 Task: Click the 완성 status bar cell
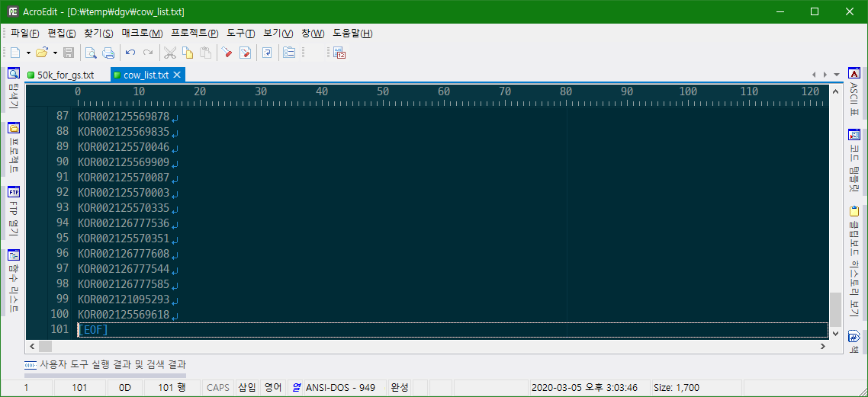pos(399,388)
